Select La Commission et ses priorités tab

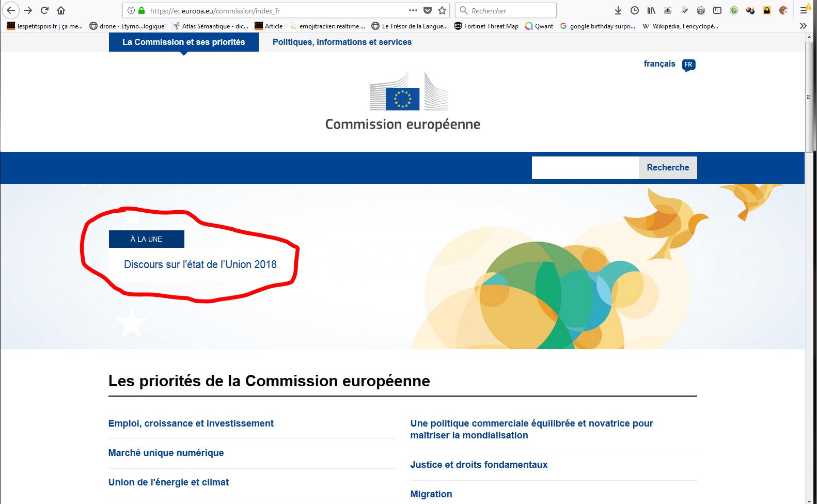tap(184, 42)
